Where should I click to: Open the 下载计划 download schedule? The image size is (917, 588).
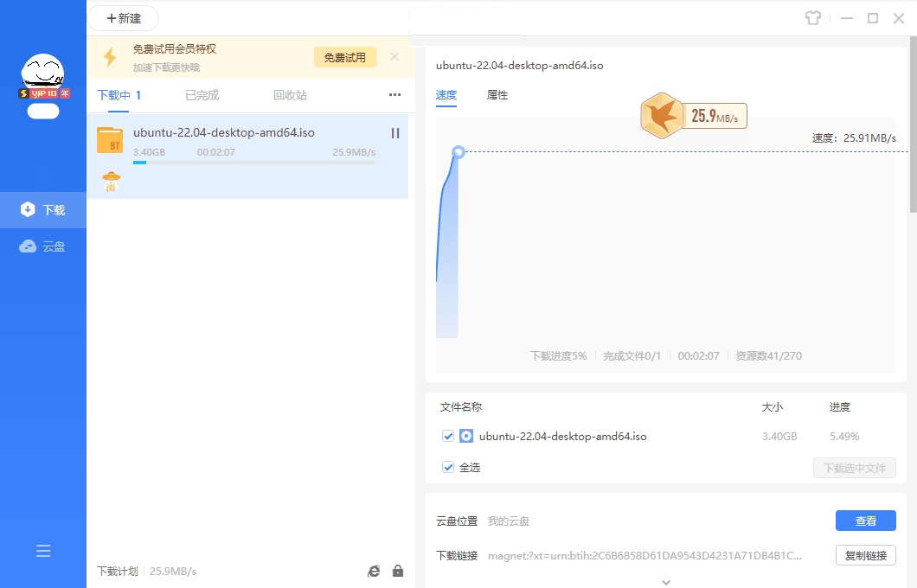[x=117, y=571]
